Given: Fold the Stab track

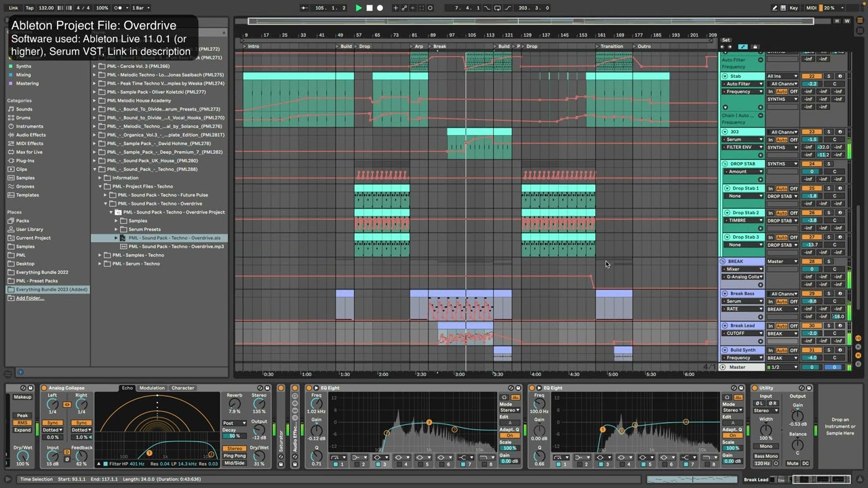Looking at the screenshot, I should 725,77.
